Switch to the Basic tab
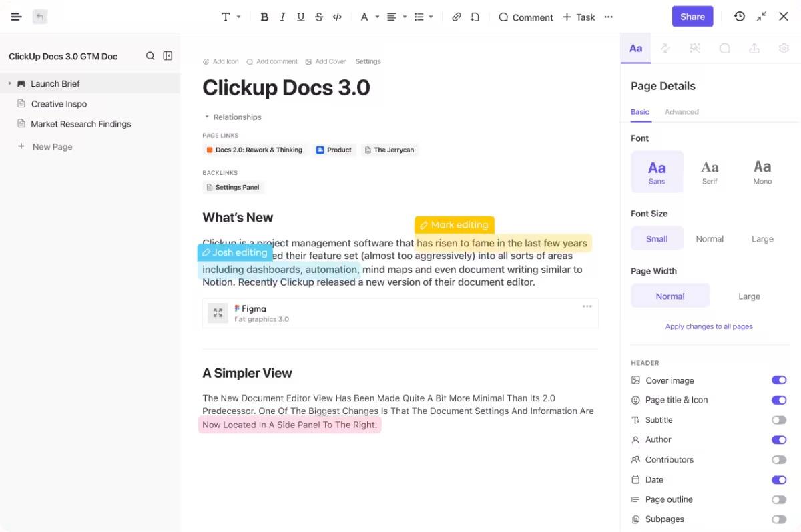 [640, 112]
